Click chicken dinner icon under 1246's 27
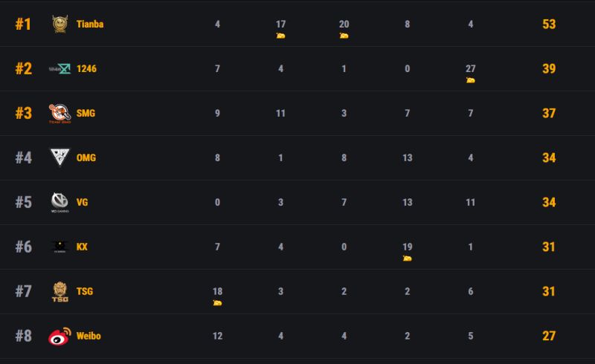The image size is (595, 364). pyautogui.click(x=471, y=80)
